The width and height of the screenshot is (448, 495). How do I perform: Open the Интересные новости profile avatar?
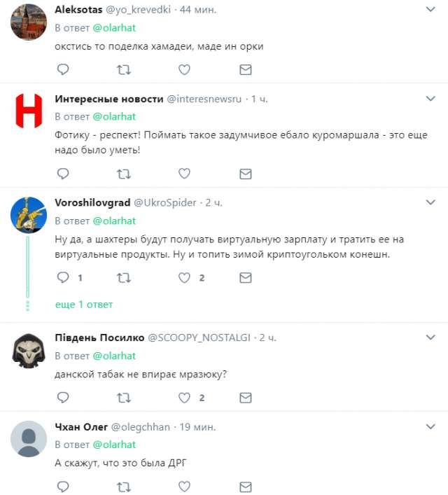[29, 112]
